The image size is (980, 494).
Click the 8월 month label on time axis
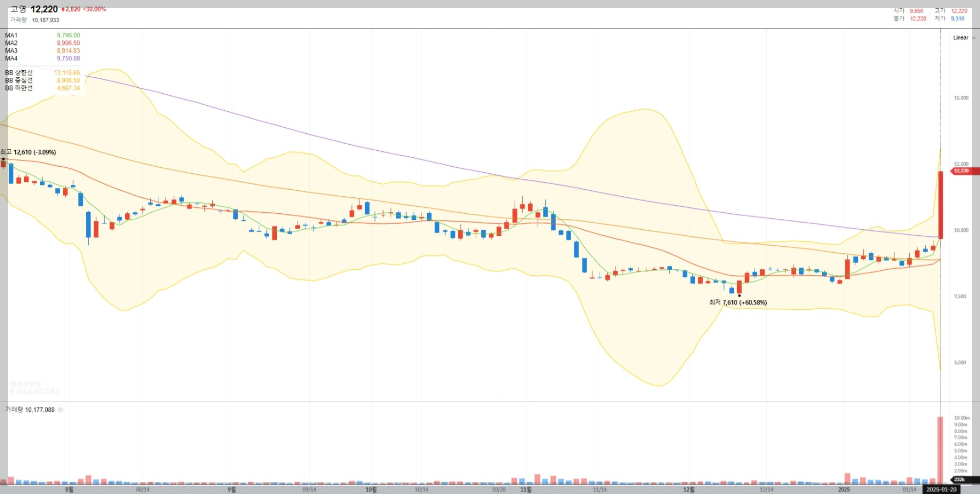point(69,490)
